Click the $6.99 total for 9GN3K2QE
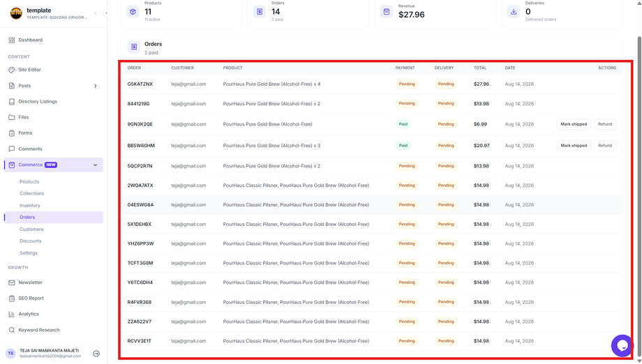This screenshot has width=642, height=364. pos(480,124)
